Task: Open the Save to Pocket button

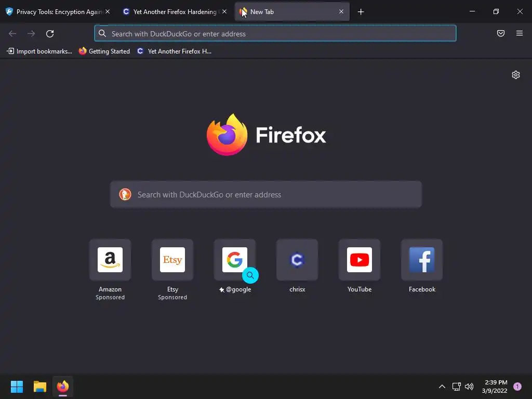Action: pos(501,33)
